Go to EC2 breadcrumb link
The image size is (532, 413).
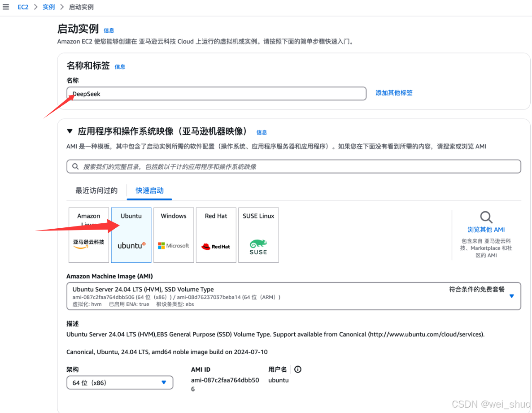pos(23,7)
